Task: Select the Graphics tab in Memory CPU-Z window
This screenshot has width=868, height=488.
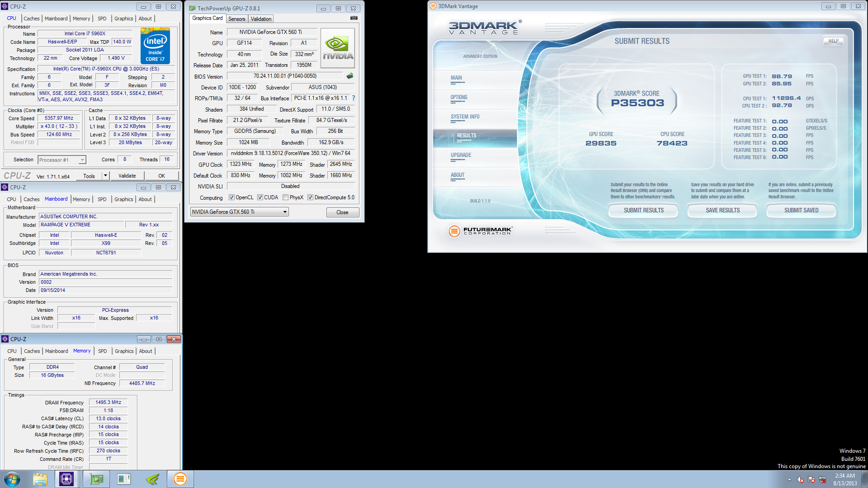Action: pyautogui.click(x=124, y=351)
